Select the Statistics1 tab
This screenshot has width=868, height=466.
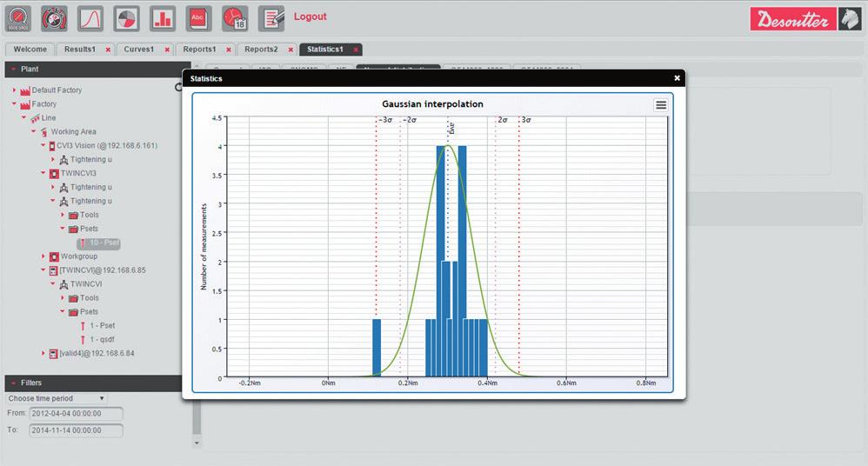coord(325,50)
